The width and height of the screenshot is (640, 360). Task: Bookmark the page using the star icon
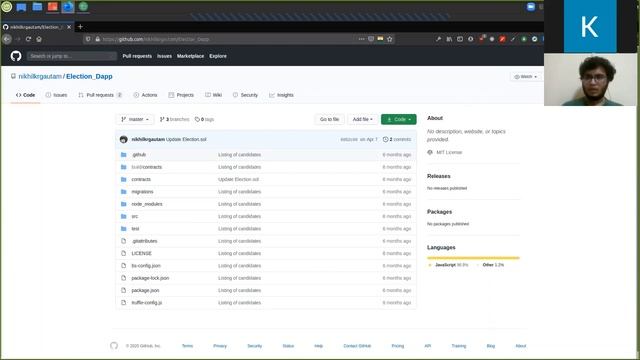[390, 39]
